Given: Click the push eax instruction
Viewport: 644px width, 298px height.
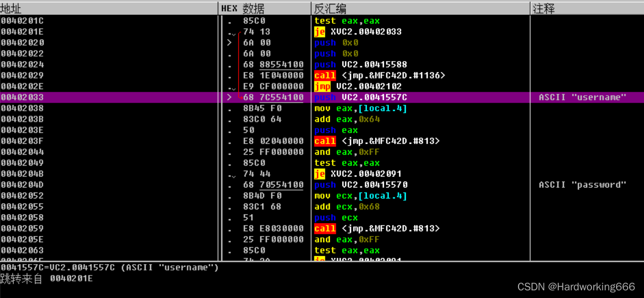Looking at the screenshot, I should tap(336, 130).
